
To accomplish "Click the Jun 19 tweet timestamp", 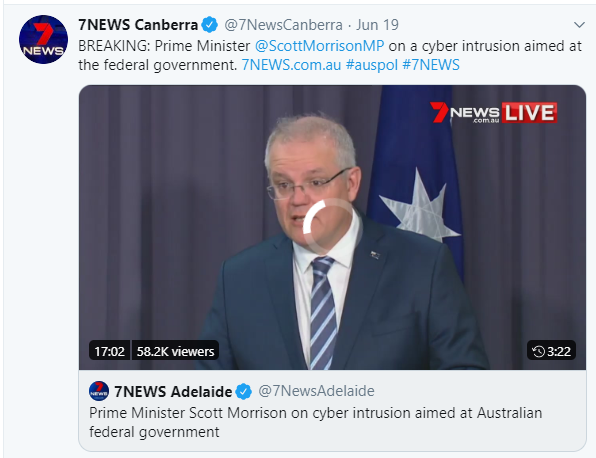I will (x=377, y=25).
